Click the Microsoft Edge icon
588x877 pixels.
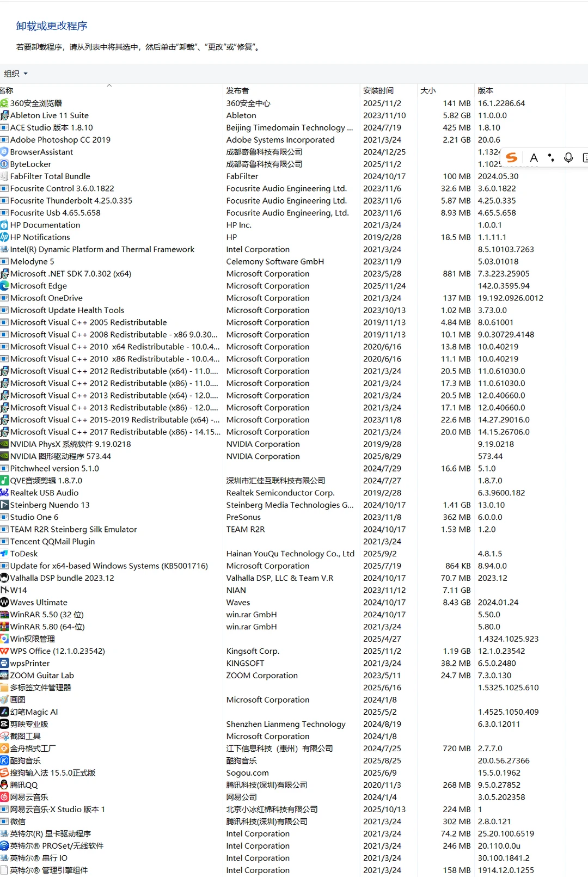click(4, 286)
